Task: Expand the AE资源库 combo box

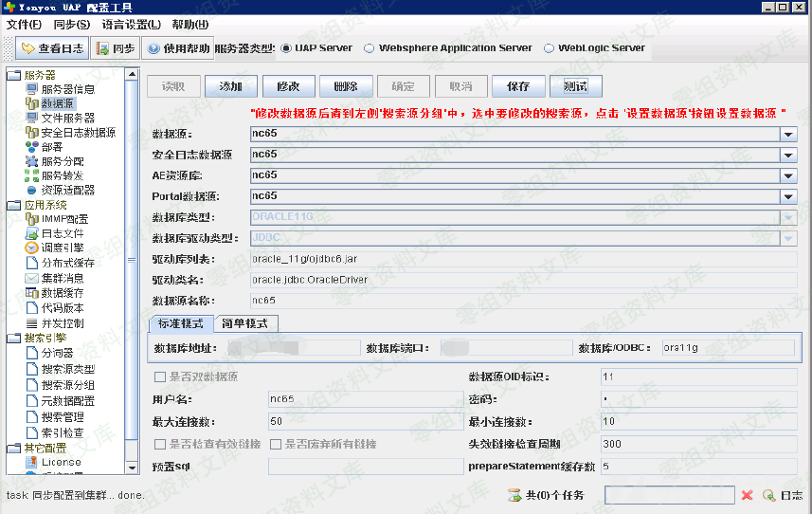Action: (x=788, y=175)
